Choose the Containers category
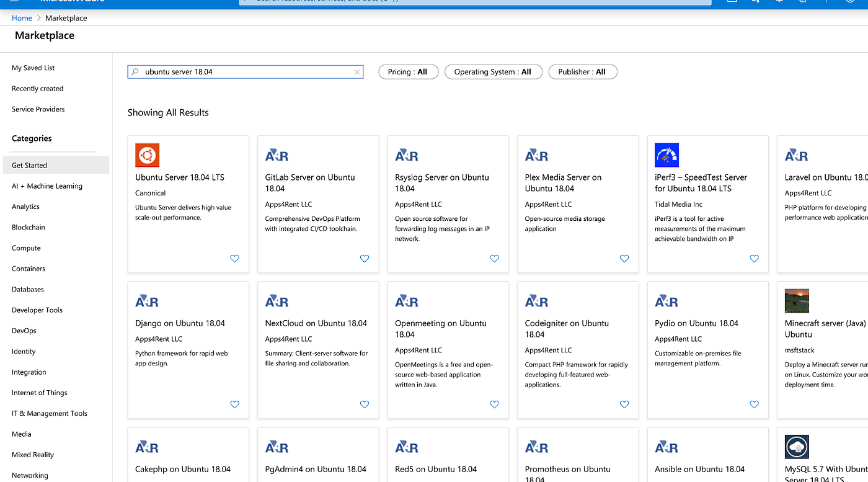The width and height of the screenshot is (868, 482). 29,269
